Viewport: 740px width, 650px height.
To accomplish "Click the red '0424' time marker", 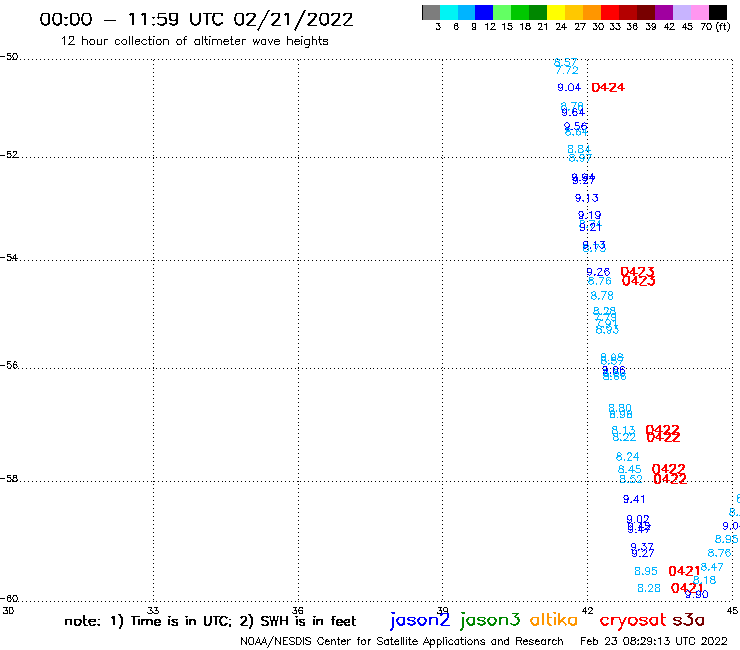I will (x=608, y=87).
